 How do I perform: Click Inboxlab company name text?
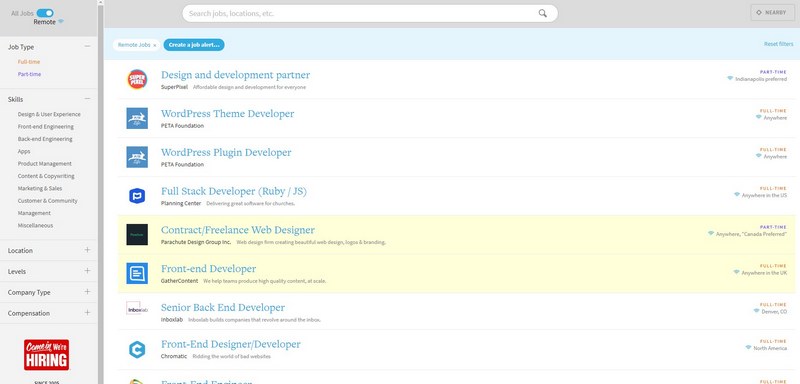(172, 320)
